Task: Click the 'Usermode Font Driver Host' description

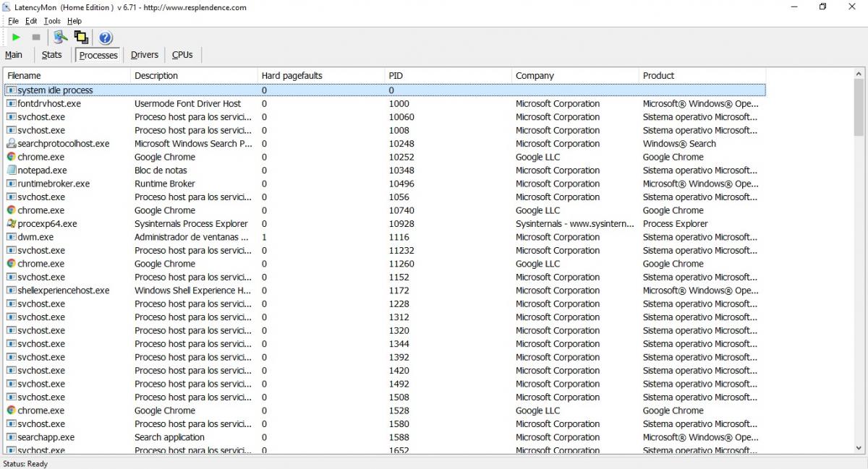Action: pos(188,103)
